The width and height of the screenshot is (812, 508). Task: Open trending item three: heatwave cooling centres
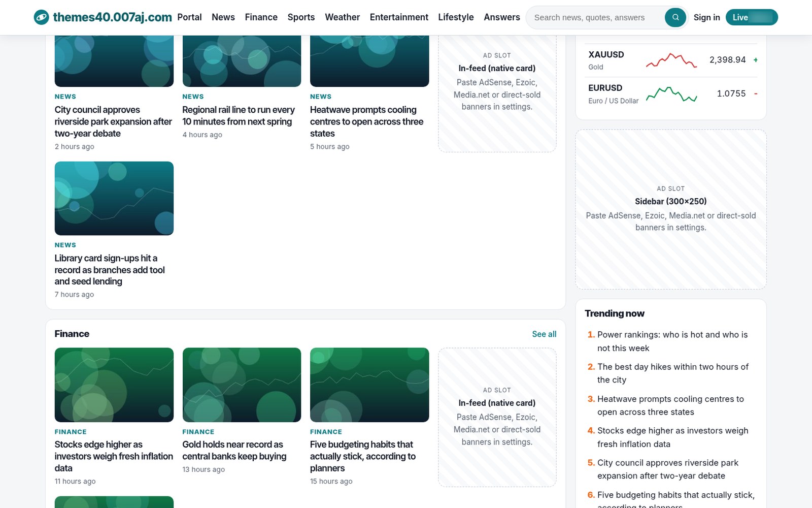670,405
